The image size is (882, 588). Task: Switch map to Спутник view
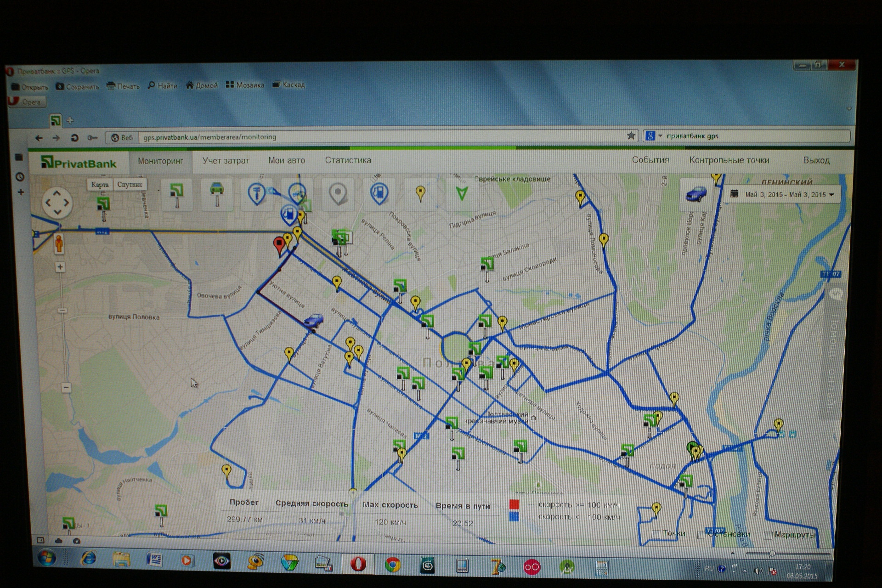tap(130, 185)
